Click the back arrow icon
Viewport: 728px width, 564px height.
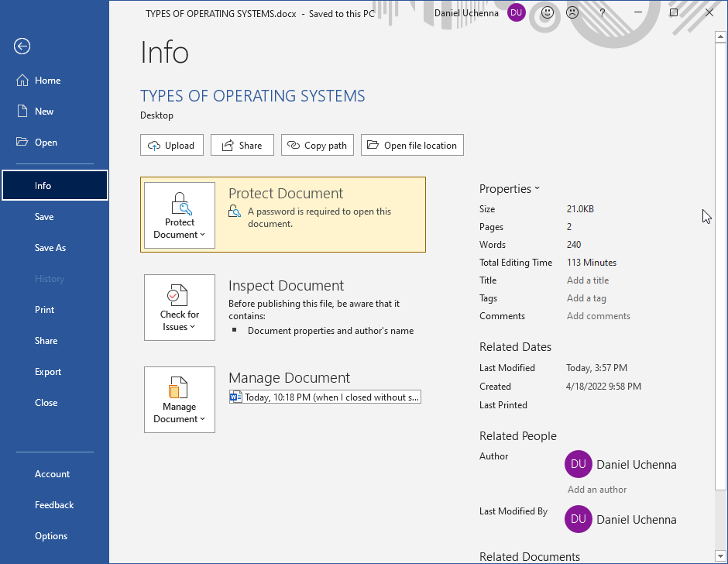coord(22,46)
